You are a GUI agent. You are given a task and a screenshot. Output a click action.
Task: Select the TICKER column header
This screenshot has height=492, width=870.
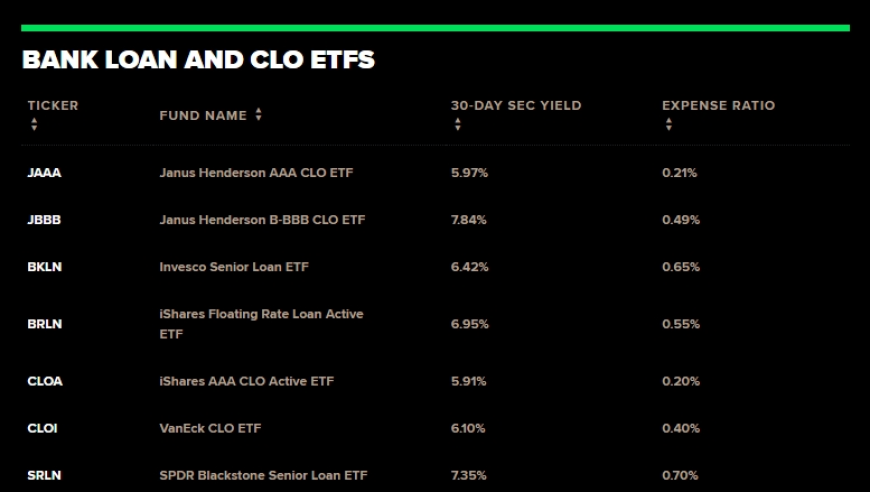53,105
